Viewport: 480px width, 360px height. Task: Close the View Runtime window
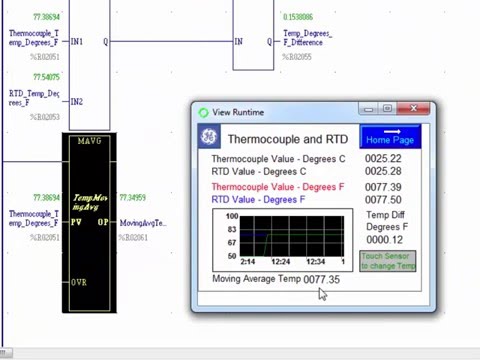click(x=413, y=109)
